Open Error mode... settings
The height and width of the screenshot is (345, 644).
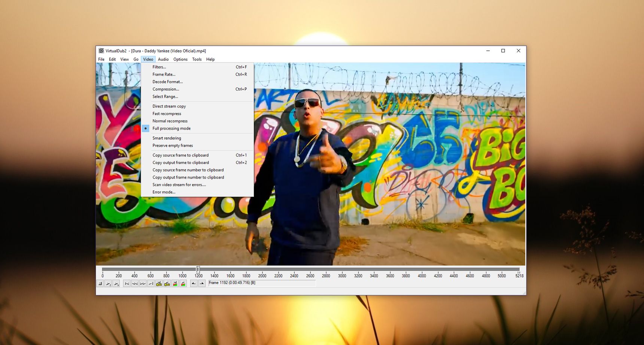pos(197,192)
